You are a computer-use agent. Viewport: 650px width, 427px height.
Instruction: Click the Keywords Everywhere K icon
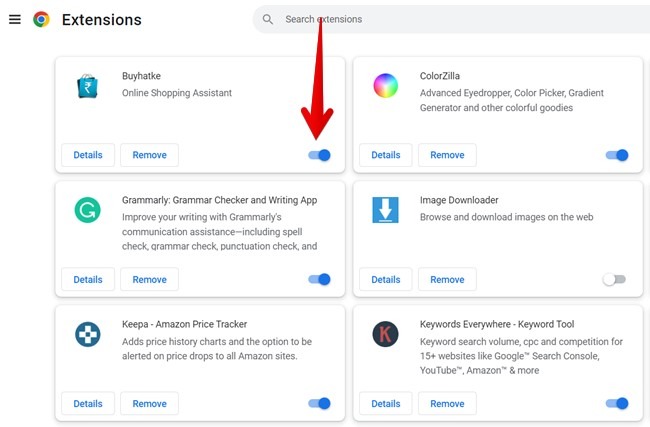385,334
